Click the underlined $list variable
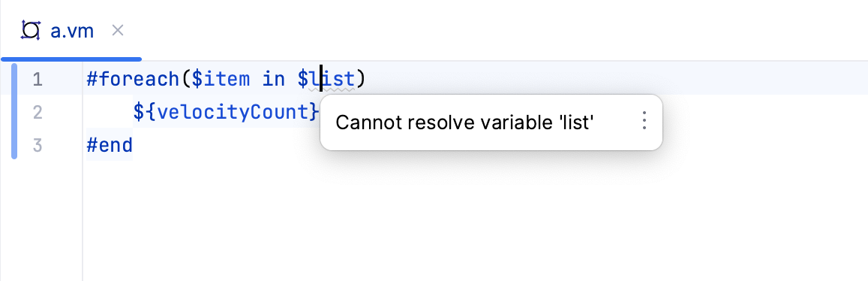 click(326, 79)
